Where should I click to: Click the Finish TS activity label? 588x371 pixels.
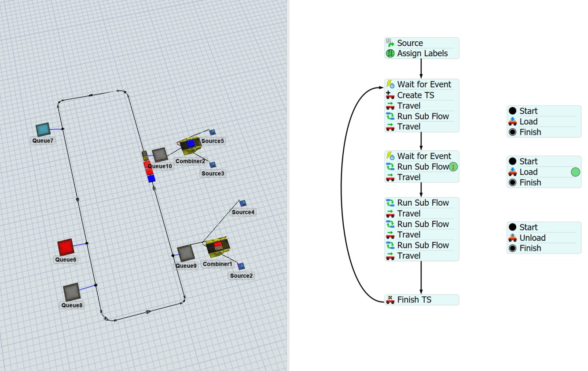(x=414, y=300)
